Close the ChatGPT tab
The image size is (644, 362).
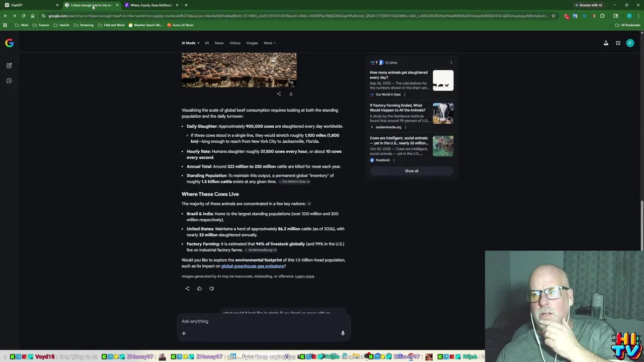click(57, 5)
